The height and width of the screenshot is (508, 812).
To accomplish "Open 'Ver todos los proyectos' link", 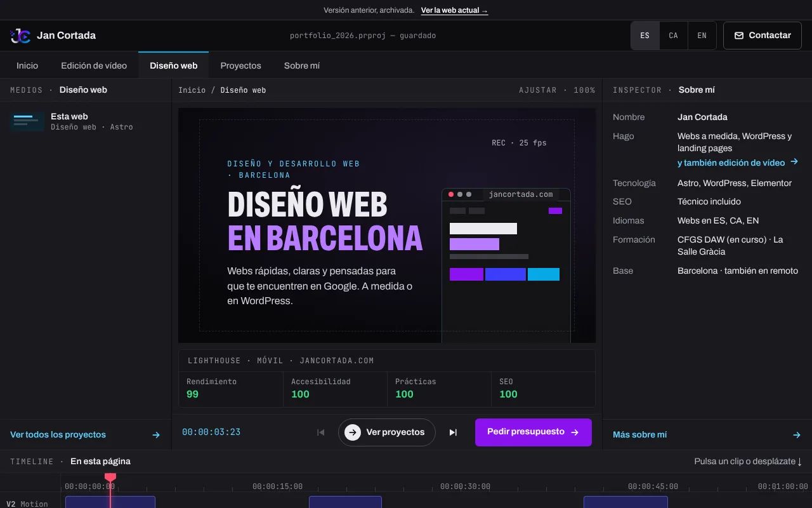I will [85, 435].
